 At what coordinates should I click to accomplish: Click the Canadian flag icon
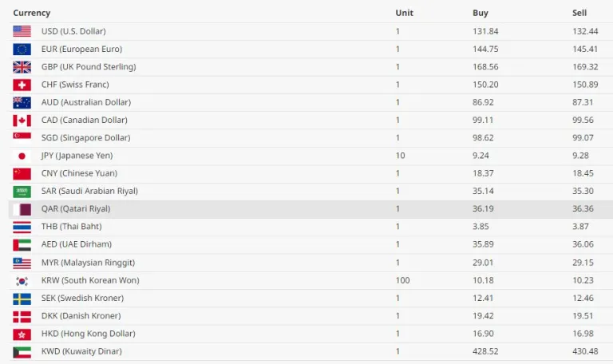pos(22,121)
